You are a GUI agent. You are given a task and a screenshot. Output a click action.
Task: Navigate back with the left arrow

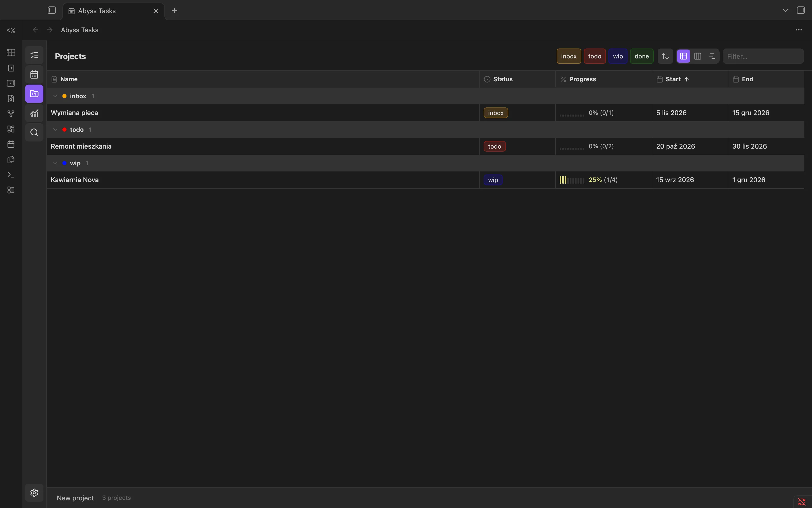click(x=35, y=30)
